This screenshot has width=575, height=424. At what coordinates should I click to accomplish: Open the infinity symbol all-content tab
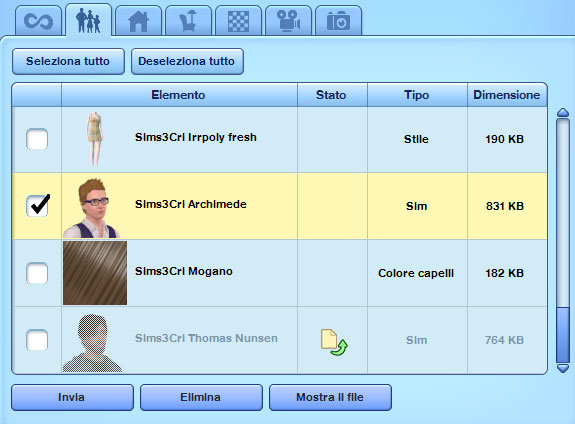[x=38, y=21]
